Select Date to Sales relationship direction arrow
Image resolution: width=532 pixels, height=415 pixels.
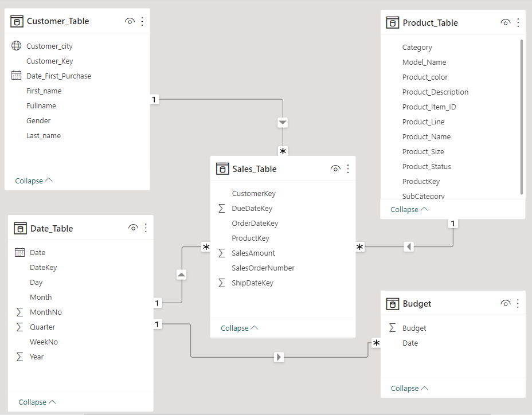(x=182, y=275)
